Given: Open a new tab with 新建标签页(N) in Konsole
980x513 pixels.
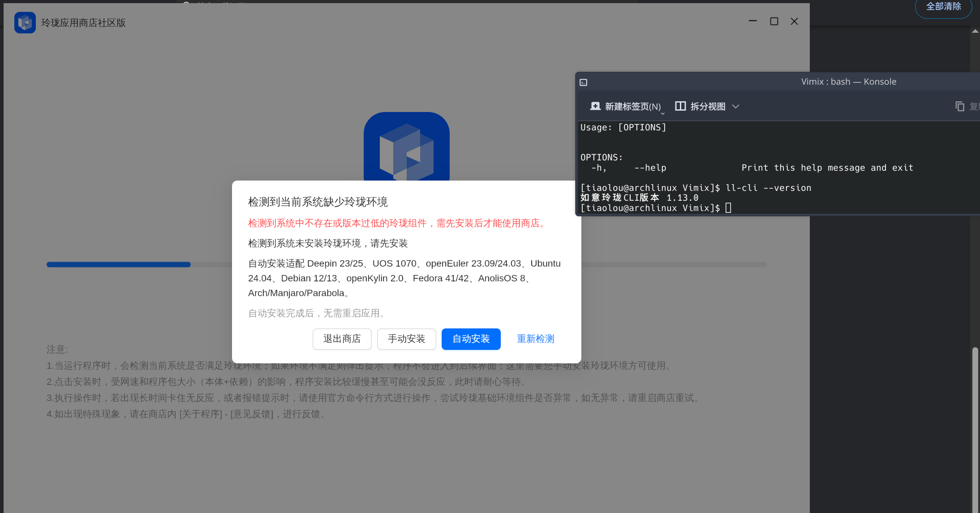Looking at the screenshot, I should (625, 107).
